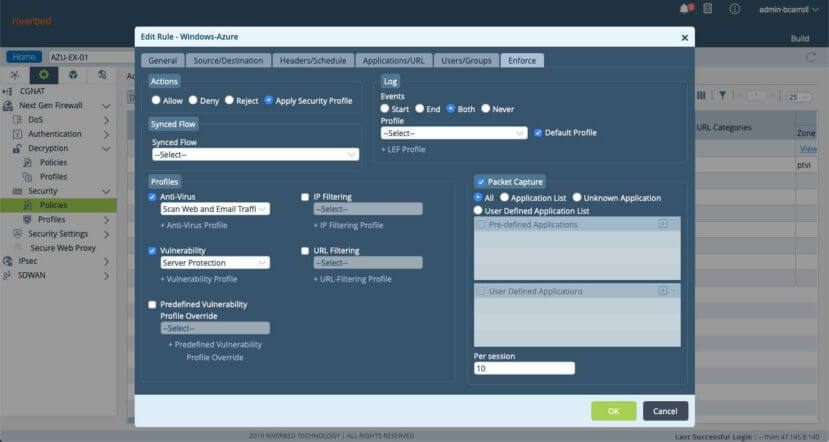
Task: Click the Decryption lock icon
Action: (x=17, y=149)
